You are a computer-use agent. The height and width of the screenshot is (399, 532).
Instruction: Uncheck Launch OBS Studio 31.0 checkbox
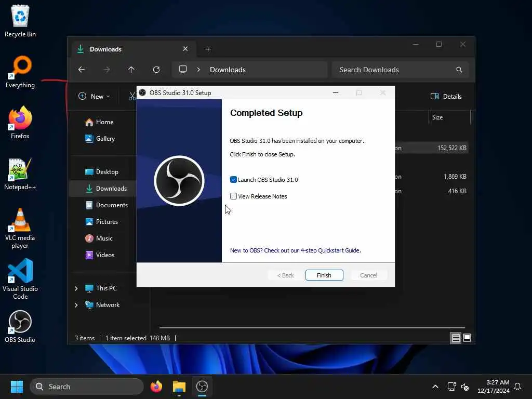[233, 179]
